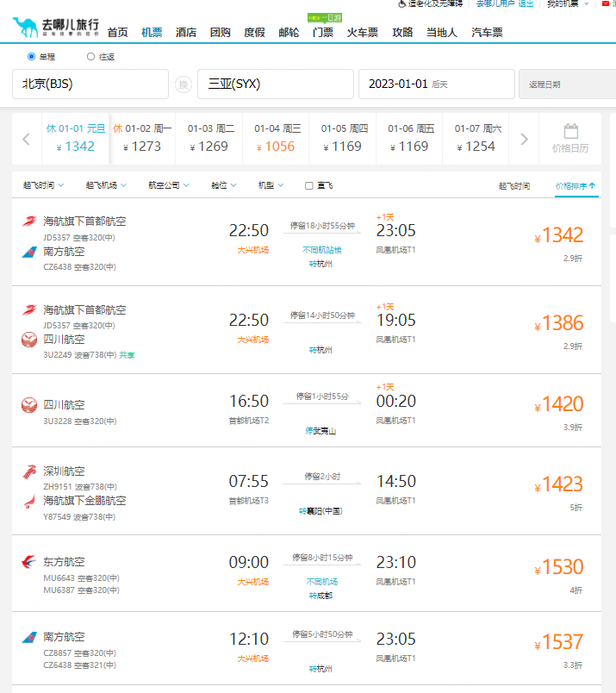This screenshot has height=693, width=616.
Task: Click departure date field 2023-01-01
Action: tap(437, 84)
